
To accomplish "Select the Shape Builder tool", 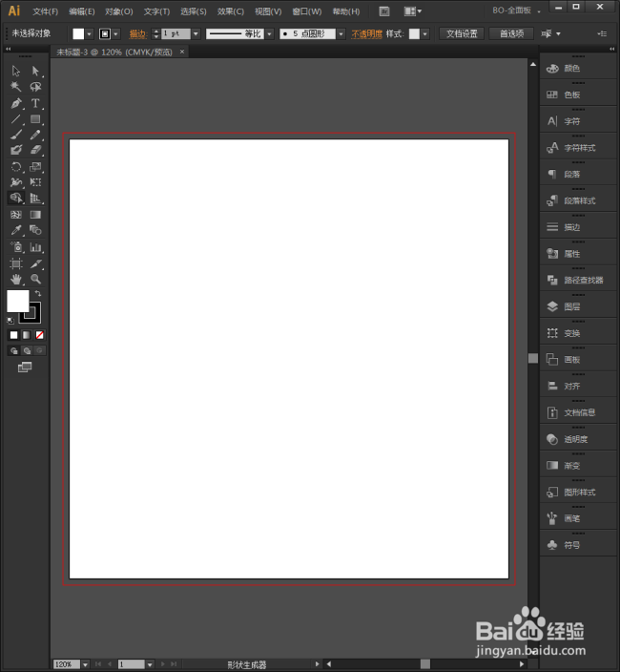I will tap(16, 198).
